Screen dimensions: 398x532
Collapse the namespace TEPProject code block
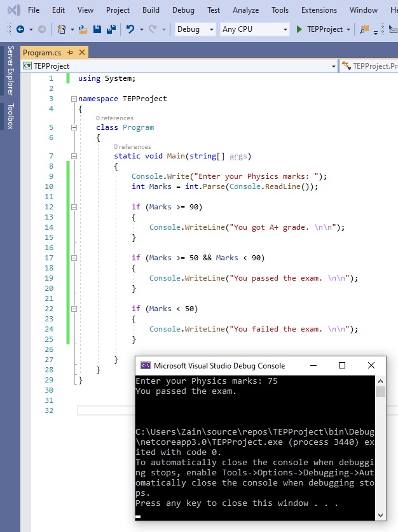coord(74,99)
